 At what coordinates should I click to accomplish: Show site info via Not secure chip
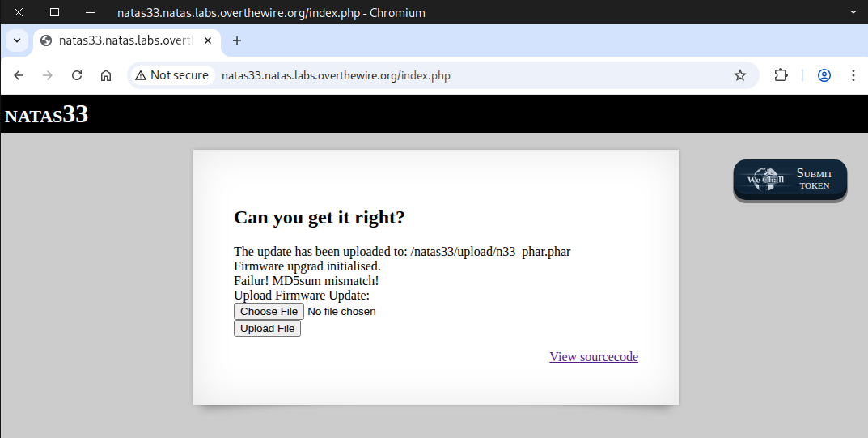pos(172,75)
